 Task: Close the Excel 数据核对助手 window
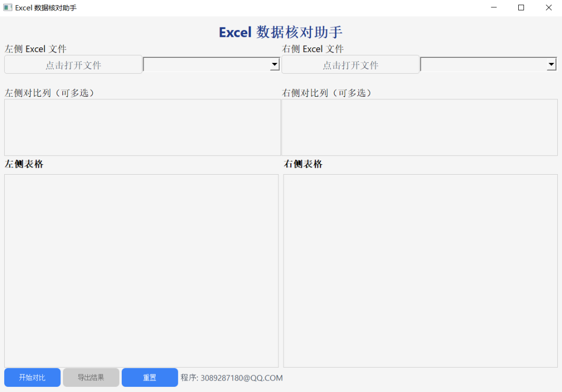(x=548, y=7)
